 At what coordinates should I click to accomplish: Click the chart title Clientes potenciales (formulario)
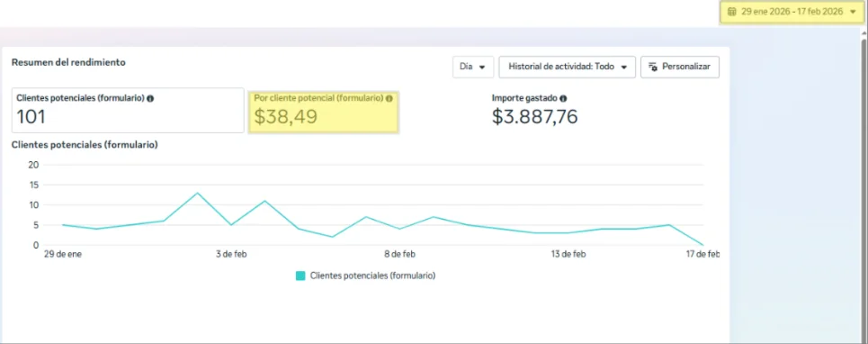coord(85,145)
